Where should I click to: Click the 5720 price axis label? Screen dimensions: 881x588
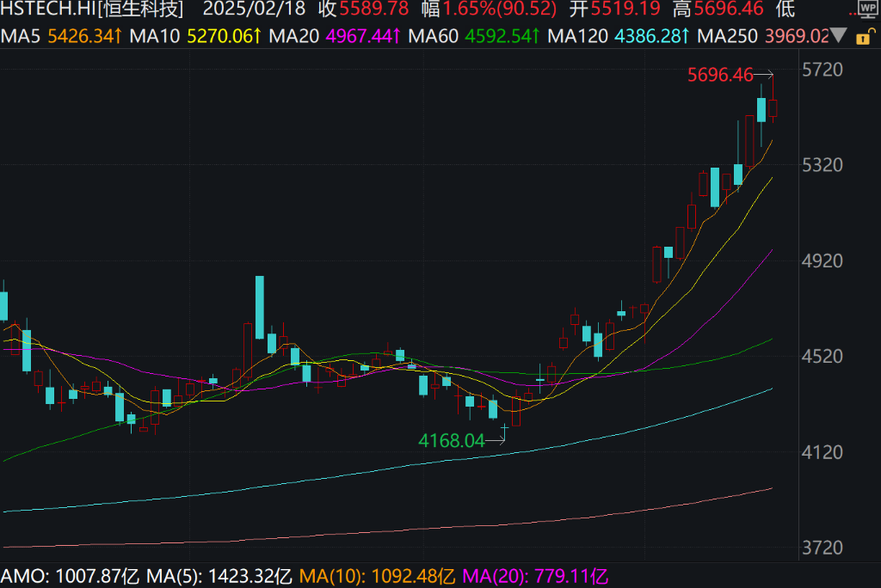tap(822, 70)
